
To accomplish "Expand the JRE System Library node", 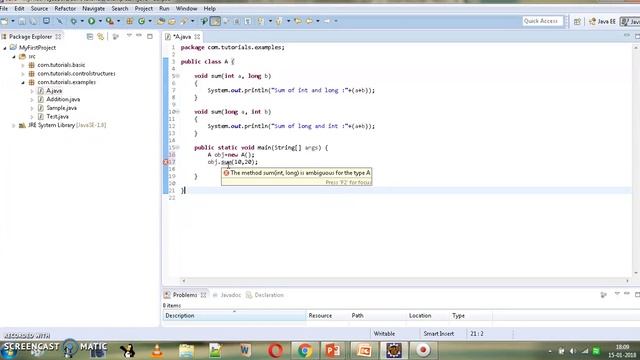I will point(14,125).
